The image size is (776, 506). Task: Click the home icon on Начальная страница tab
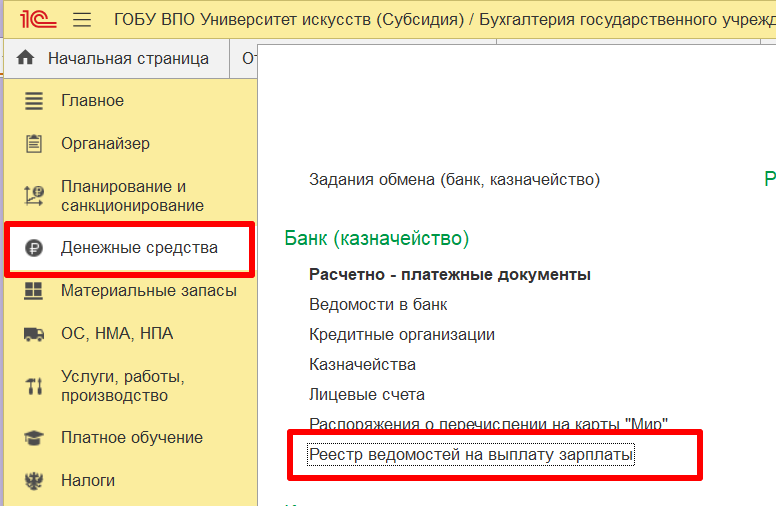pyautogui.click(x=26, y=59)
